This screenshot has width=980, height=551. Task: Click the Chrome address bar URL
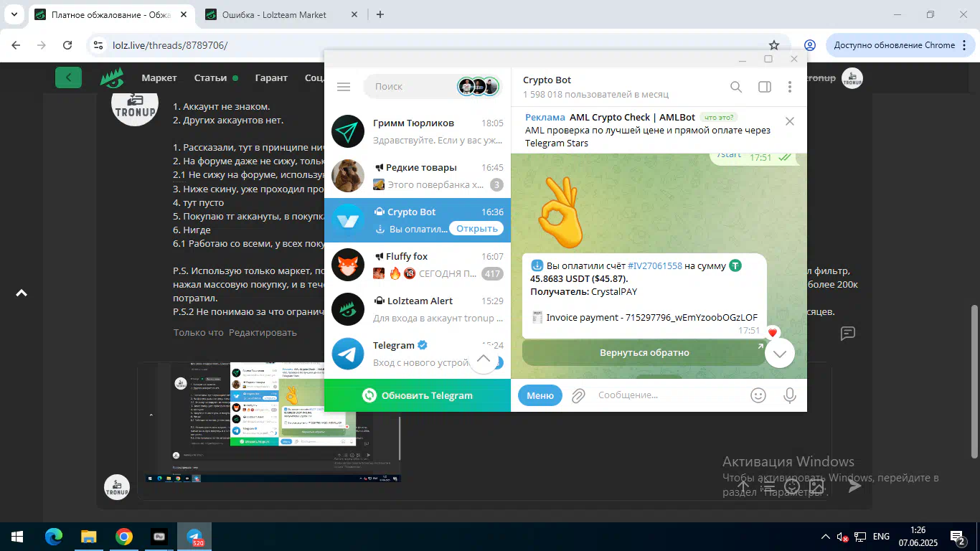click(170, 45)
